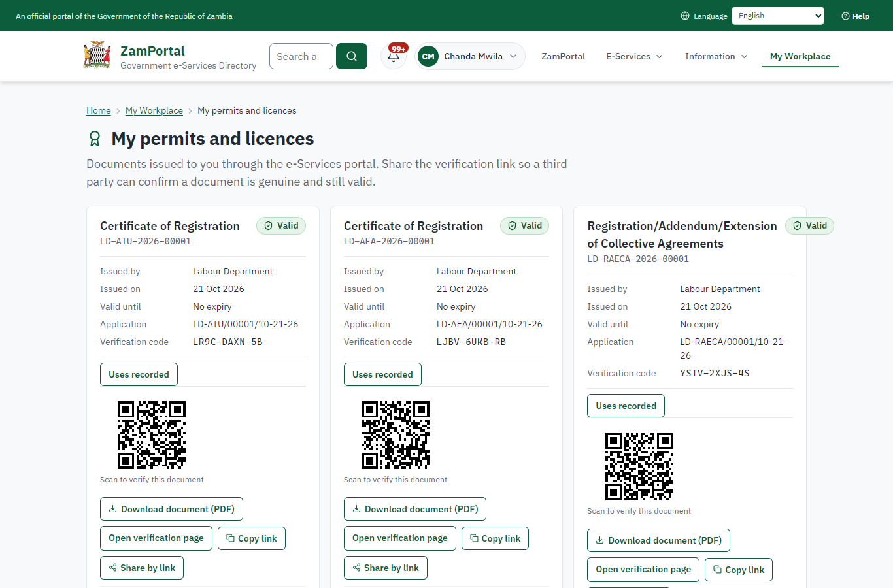Follow the Home breadcrumb link

(99, 110)
